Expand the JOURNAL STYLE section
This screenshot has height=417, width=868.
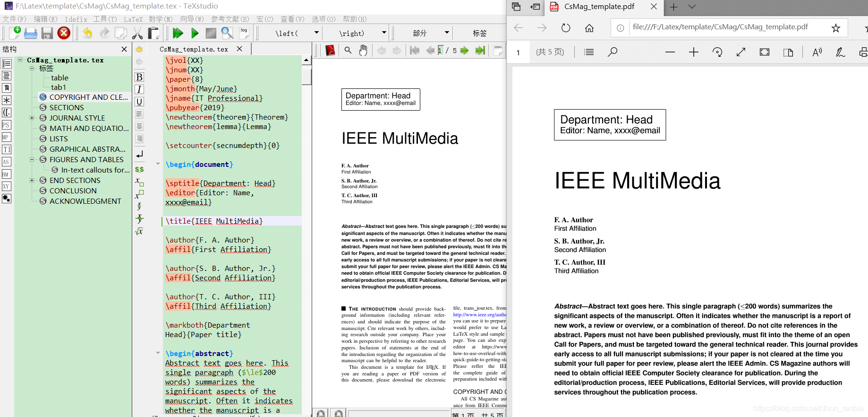point(32,118)
